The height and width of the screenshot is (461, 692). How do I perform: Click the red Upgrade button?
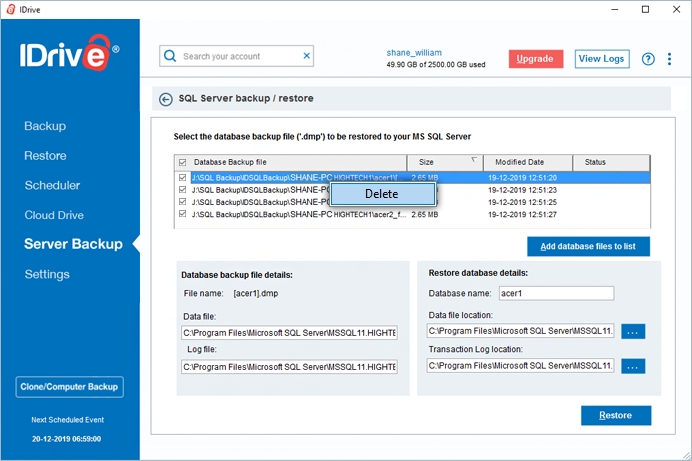pos(535,59)
